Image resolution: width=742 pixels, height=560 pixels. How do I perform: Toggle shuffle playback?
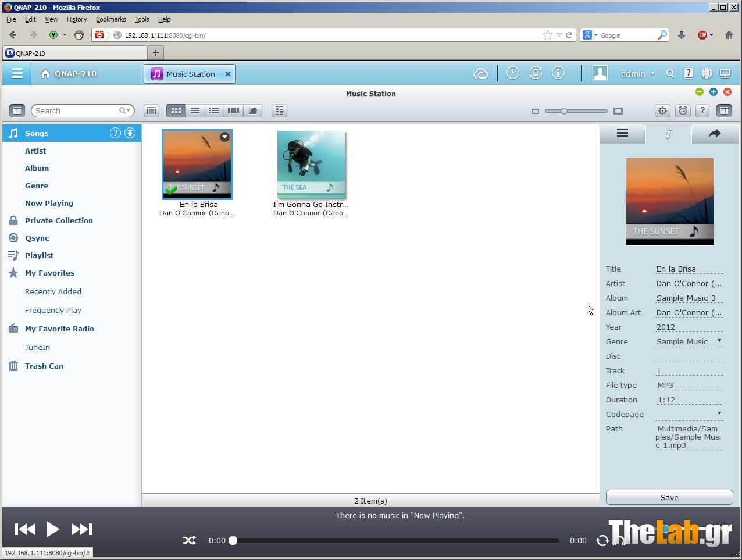(190, 540)
